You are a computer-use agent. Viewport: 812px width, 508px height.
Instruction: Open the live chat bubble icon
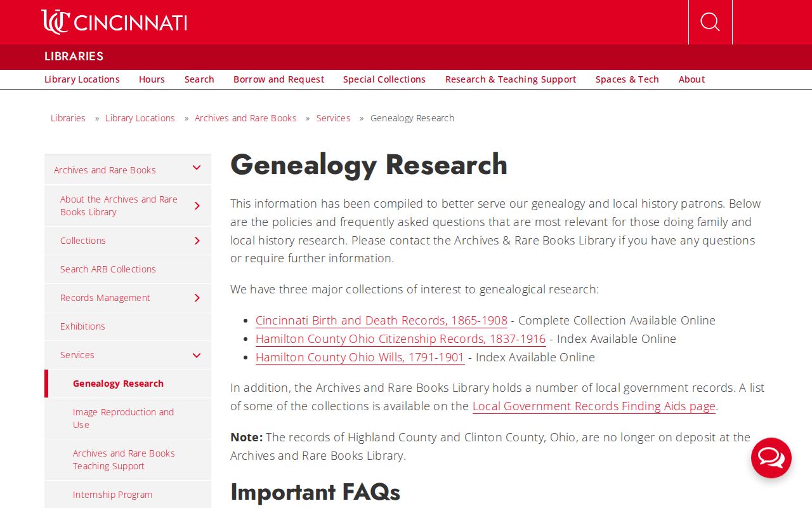771,458
